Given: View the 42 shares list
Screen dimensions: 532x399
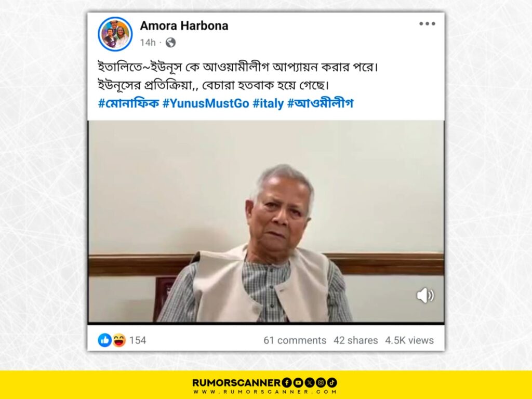Looking at the screenshot, I should 355,340.
